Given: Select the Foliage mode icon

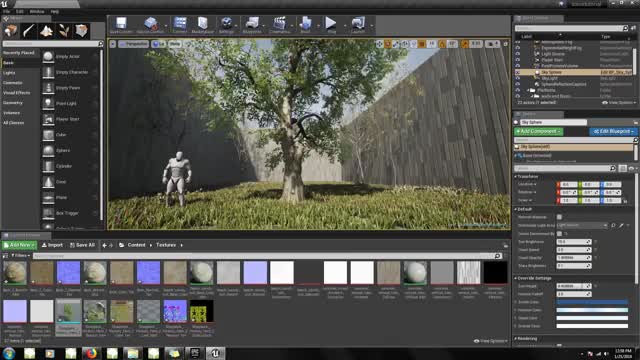Looking at the screenshot, I should (x=64, y=31).
